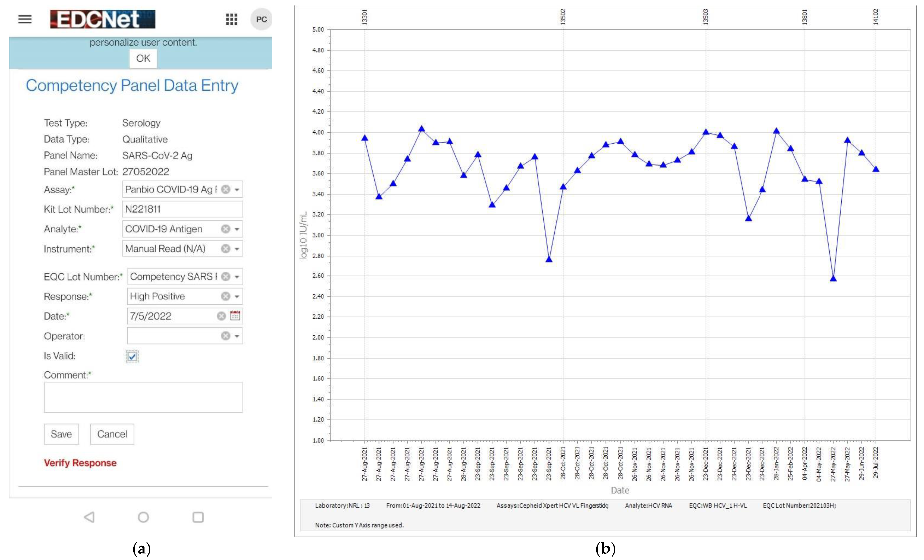Clear the Response field selection

(225, 296)
